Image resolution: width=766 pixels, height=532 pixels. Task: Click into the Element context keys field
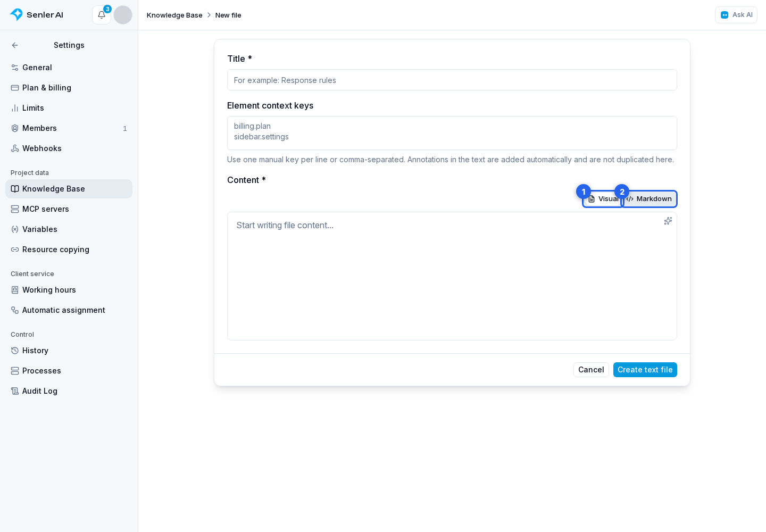(x=452, y=133)
